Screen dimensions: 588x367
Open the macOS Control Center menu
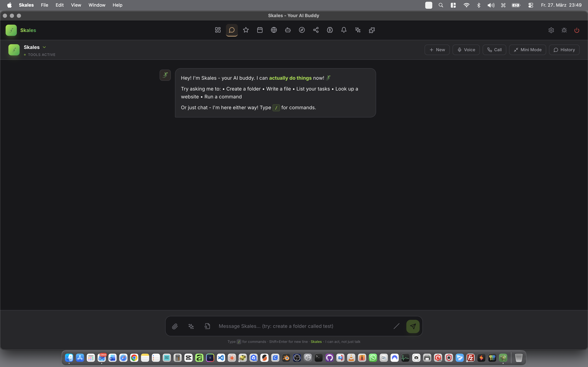click(x=530, y=5)
